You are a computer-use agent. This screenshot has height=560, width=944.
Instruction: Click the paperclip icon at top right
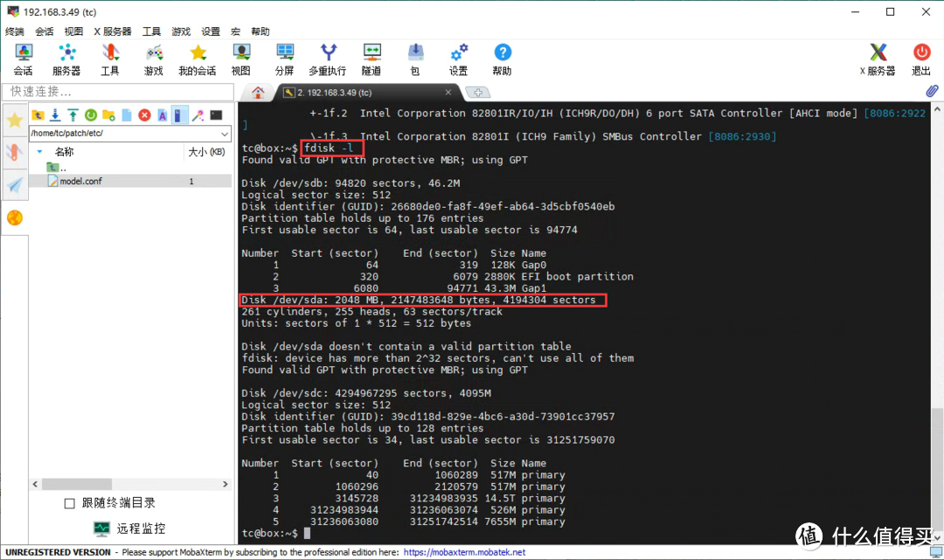click(x=932, y=91)
